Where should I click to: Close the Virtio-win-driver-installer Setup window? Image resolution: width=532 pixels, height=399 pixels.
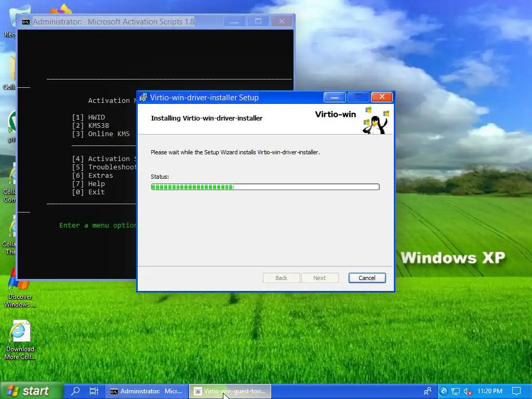(x=382, y=97)
